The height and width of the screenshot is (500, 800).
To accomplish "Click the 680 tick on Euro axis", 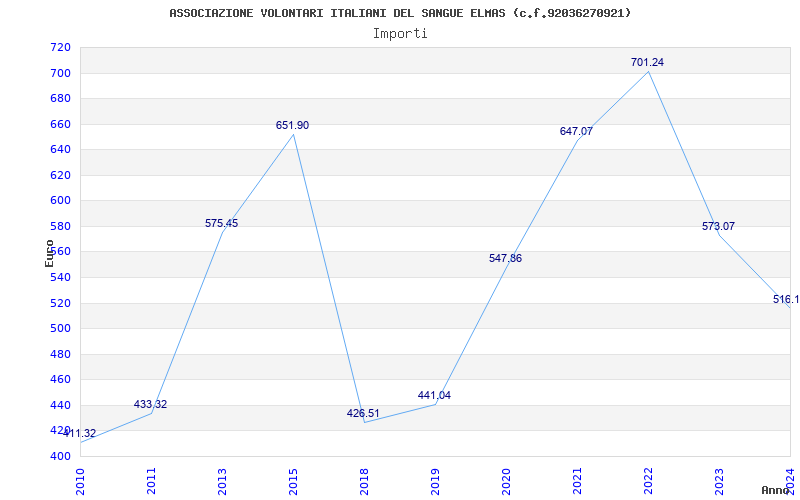I will point(60,99).
